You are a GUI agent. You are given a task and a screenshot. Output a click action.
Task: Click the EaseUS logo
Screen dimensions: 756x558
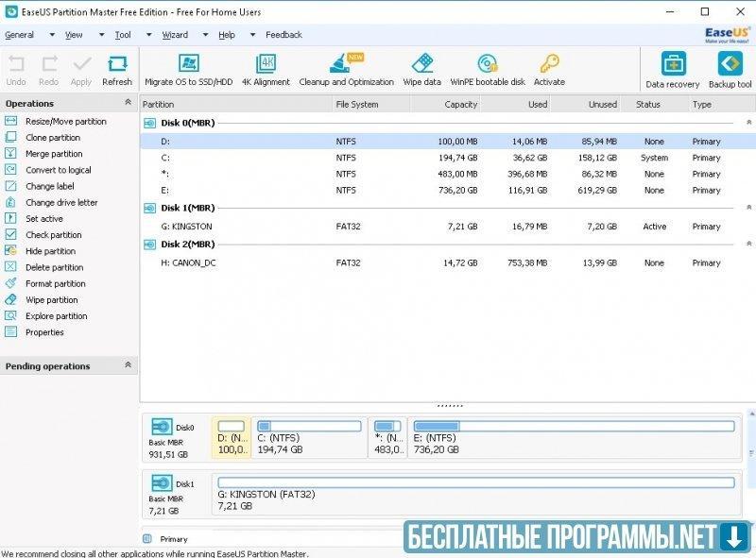tap(727, 35)
